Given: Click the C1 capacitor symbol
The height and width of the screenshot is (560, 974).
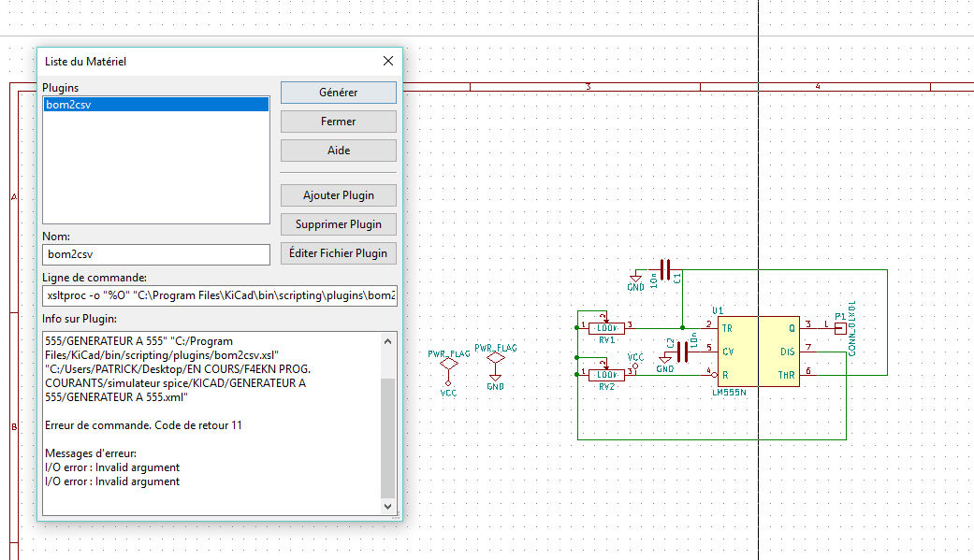Looking at the screenshot, I should click(x=665, y=270).
